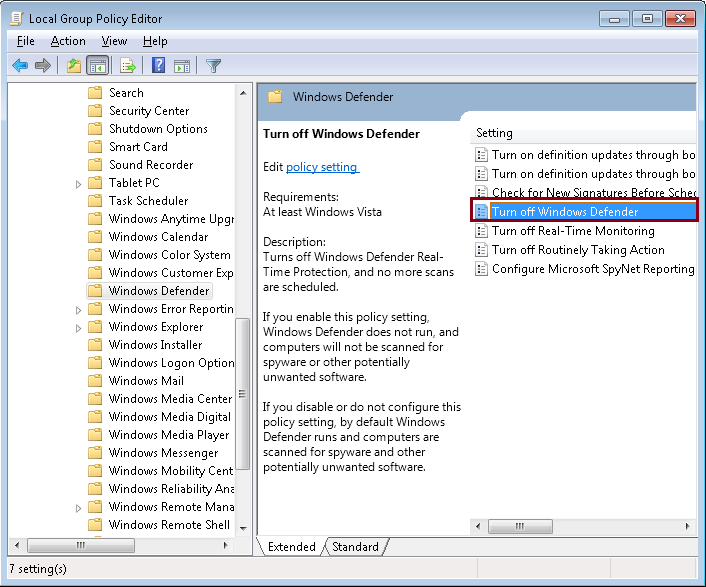
Task: Click the folder icon next to Task Scheduler
Action: (95, 201)
